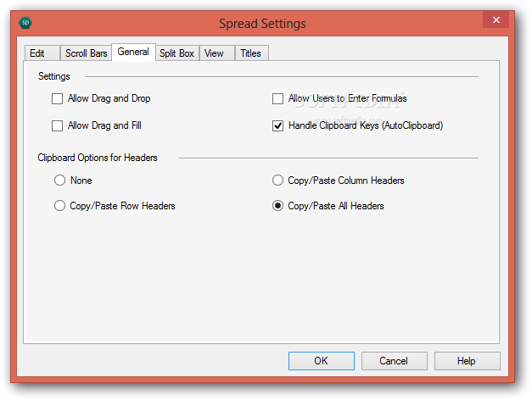Enable Allow Drag and Drop checkbox

tap(58, 98)
